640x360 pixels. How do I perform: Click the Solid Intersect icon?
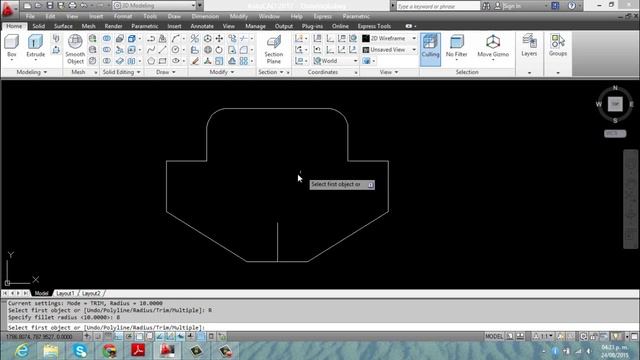107,61
